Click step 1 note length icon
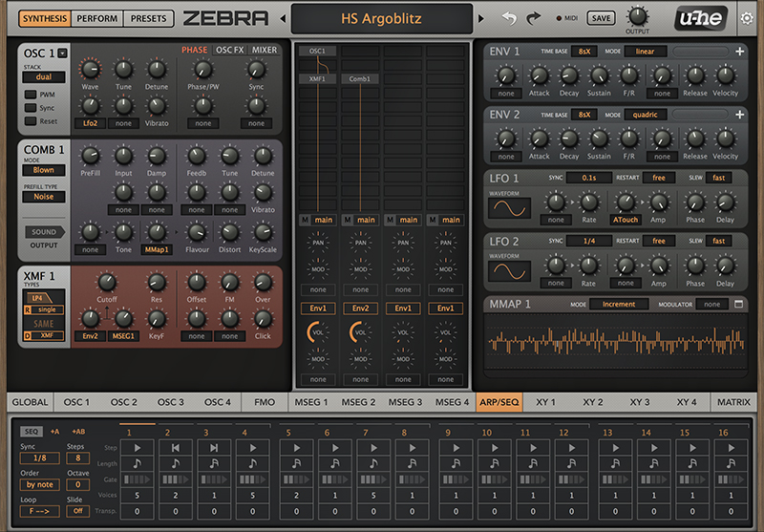The image size is (764, 532). [x=138, y=464]
